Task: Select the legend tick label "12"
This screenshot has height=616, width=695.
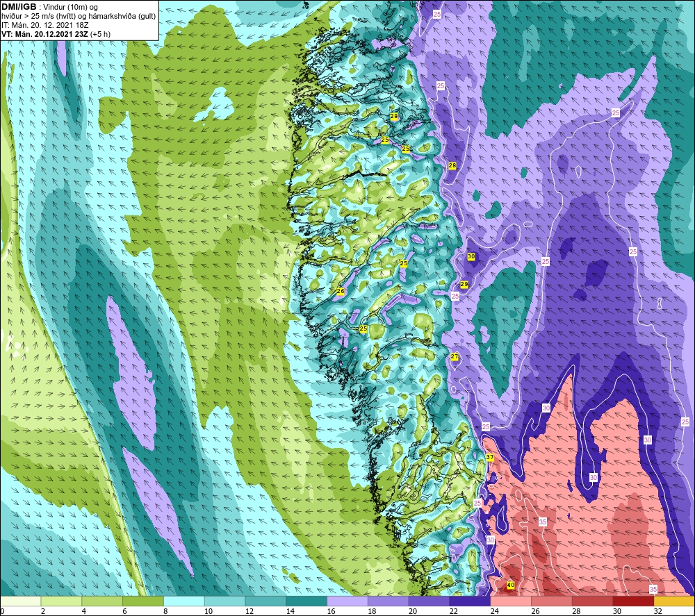Action: coord(249,611)
